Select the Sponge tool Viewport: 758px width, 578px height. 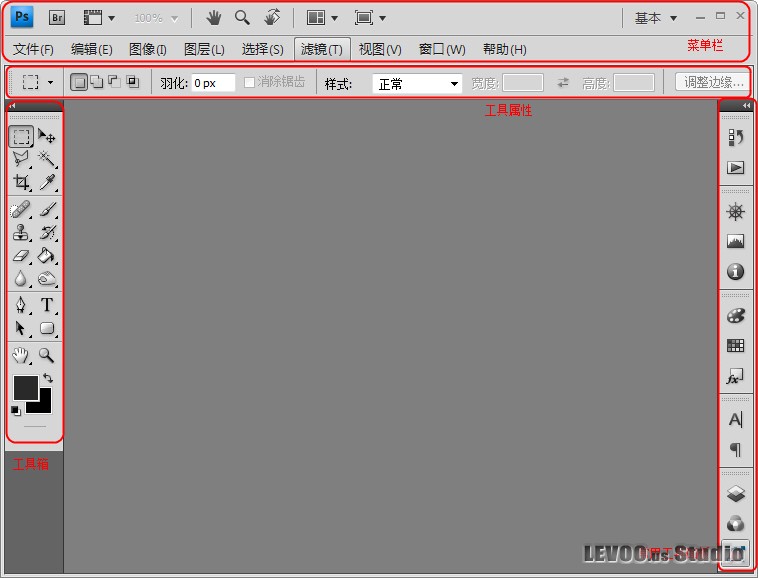[x=47, y=278]
